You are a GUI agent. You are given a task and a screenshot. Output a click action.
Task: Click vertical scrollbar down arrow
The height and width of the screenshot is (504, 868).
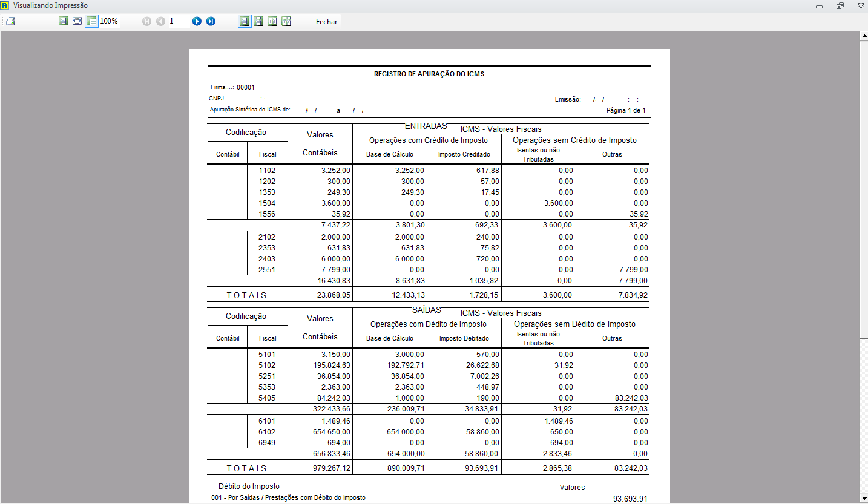(x=864, y=499)
